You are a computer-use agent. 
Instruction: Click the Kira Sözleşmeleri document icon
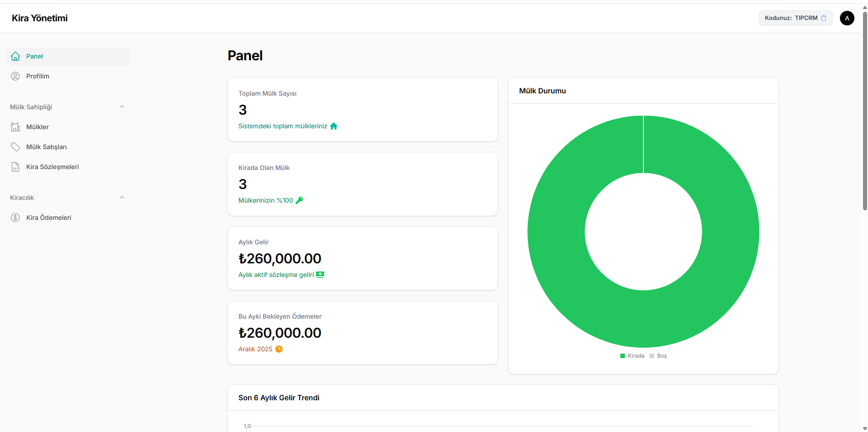[15, 167]
